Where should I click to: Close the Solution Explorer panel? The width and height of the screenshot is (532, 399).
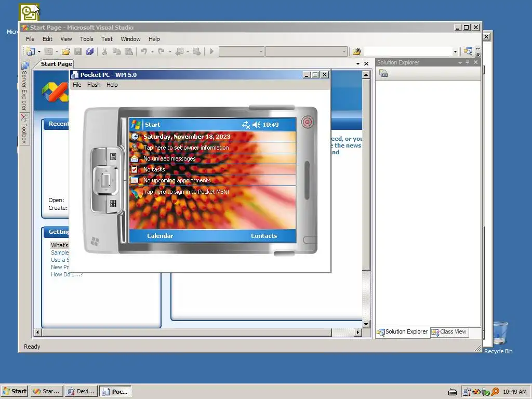click(x=476, y=62)
